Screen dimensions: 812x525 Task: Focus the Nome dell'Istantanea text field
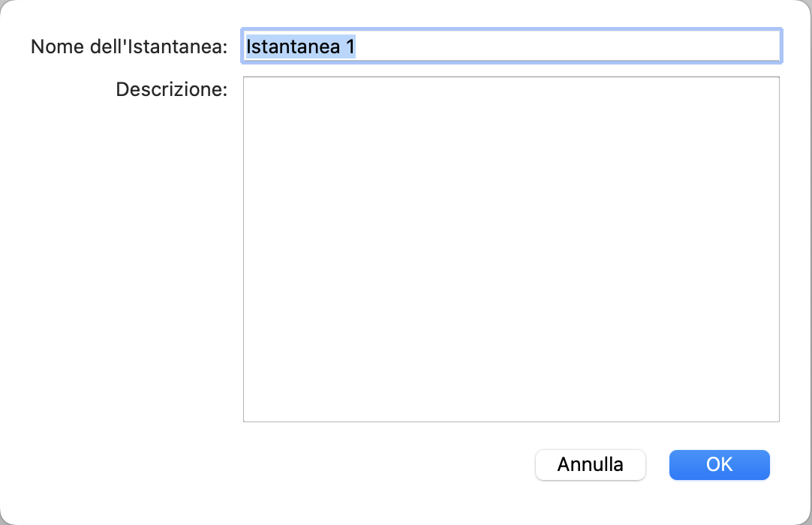[x=510, y=46]
